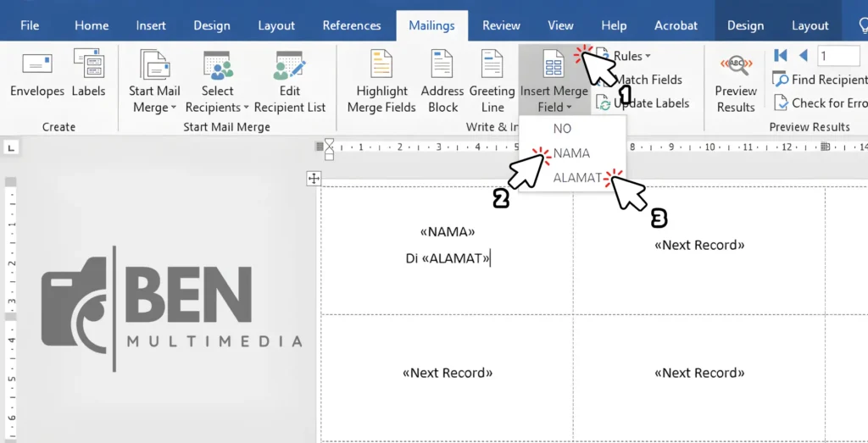Viewport: 868px width, 443px height.
Task: Click the Highlight Merge Fields icon
Action: tap(381, 66)
